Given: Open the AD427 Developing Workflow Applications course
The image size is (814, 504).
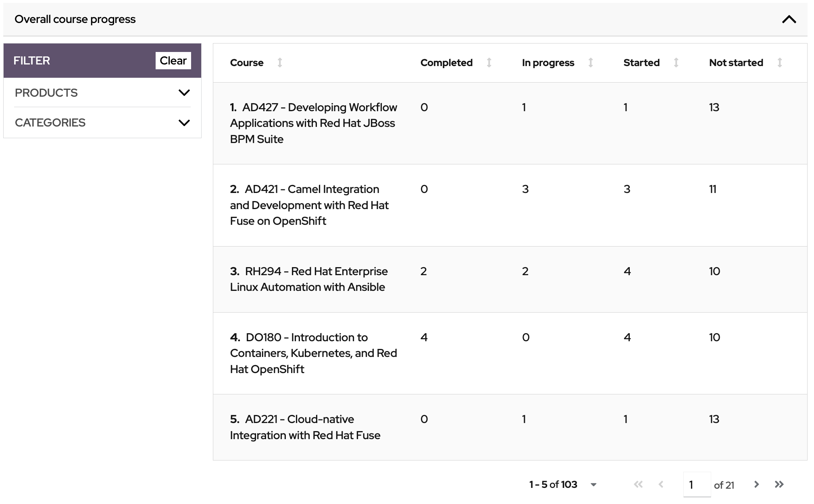Looking at the screenshot, I should click(313, 123).
